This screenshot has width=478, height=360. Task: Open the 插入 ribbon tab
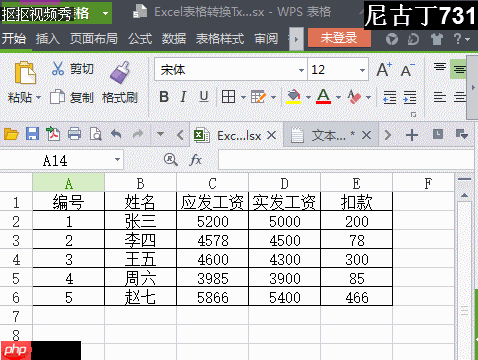48,39
